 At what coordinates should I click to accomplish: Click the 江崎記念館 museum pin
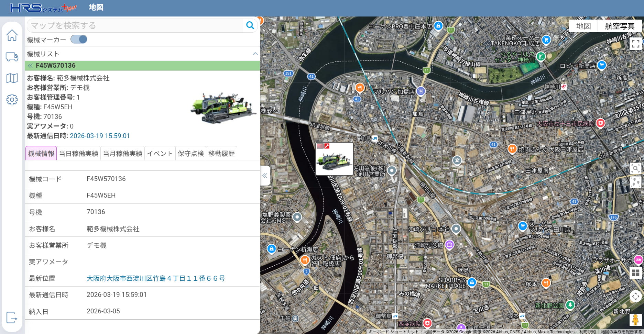pyautogui.click(x=449, y=245)
